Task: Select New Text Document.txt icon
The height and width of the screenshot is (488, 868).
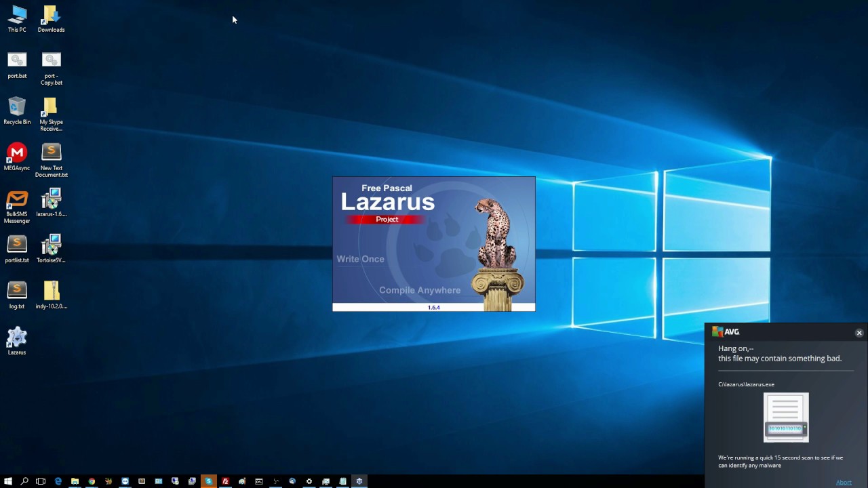Action: (x=51, y=161)
